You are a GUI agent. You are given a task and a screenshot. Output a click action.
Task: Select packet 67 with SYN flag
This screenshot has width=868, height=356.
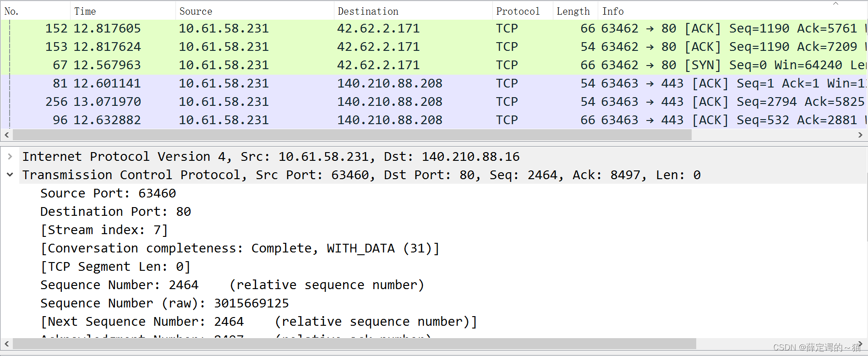434,66
